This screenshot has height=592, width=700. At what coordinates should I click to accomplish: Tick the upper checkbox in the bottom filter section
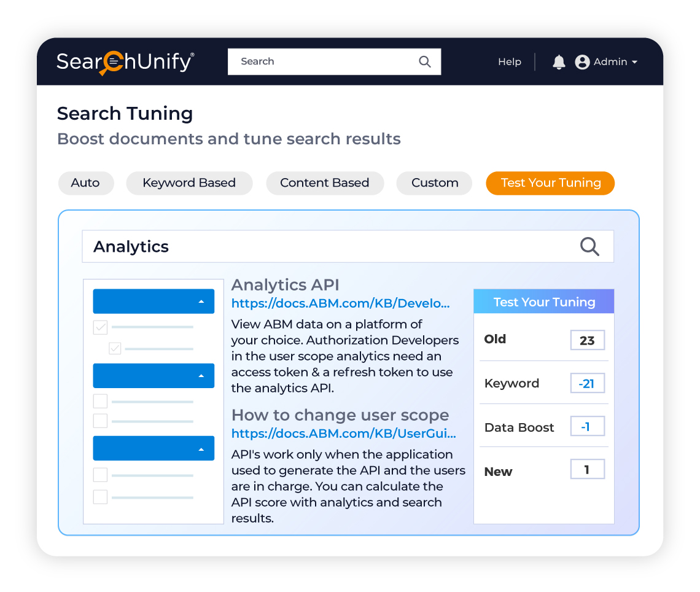(x=101, y=475)
